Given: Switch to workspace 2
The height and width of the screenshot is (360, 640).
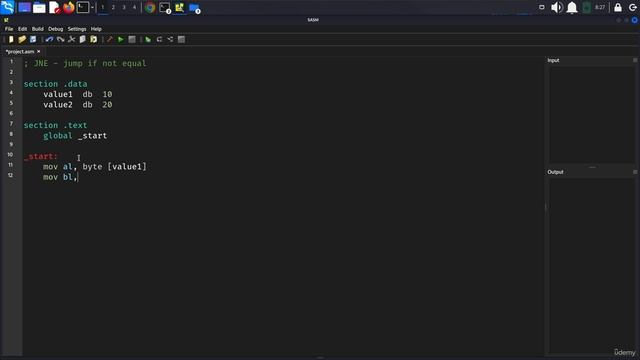Looking at the screenshot, I should (x=113, y=7).
